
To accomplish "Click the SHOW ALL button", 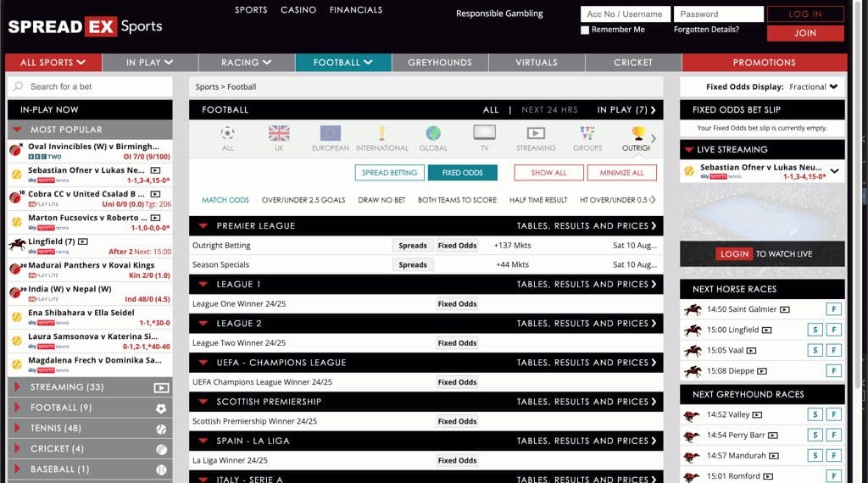I will click(548, 173).
